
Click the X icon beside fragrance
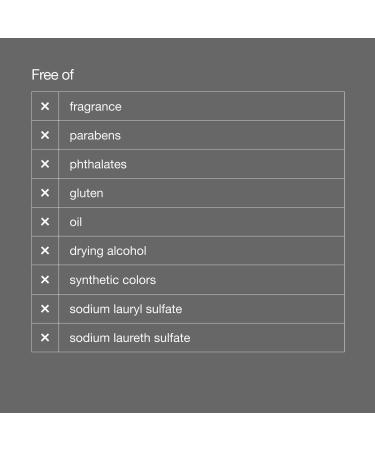pyautogui.click(x=45, y=106)
